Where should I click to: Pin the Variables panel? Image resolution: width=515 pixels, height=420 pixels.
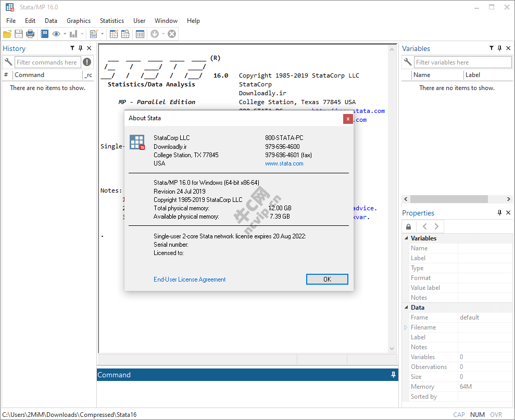tap(499, 48)
